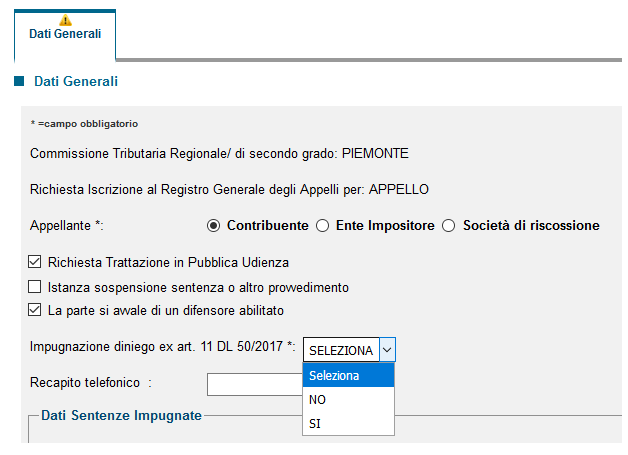Choose SI in the dropdown list
The image size is (628, 455).
348,423
